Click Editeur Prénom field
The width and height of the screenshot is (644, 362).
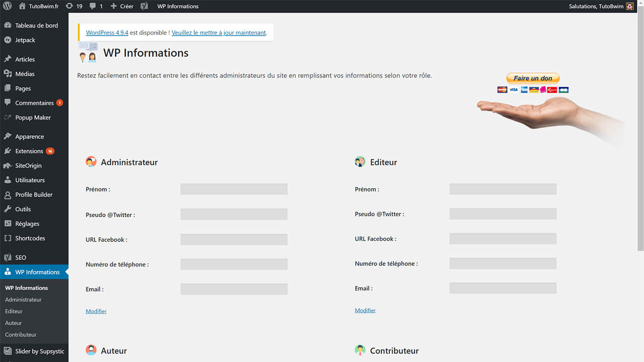coord(503,189)
